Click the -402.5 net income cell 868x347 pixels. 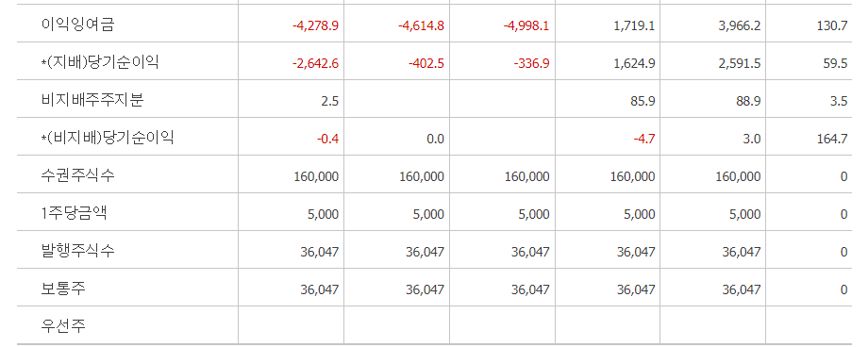click(426, 63)
